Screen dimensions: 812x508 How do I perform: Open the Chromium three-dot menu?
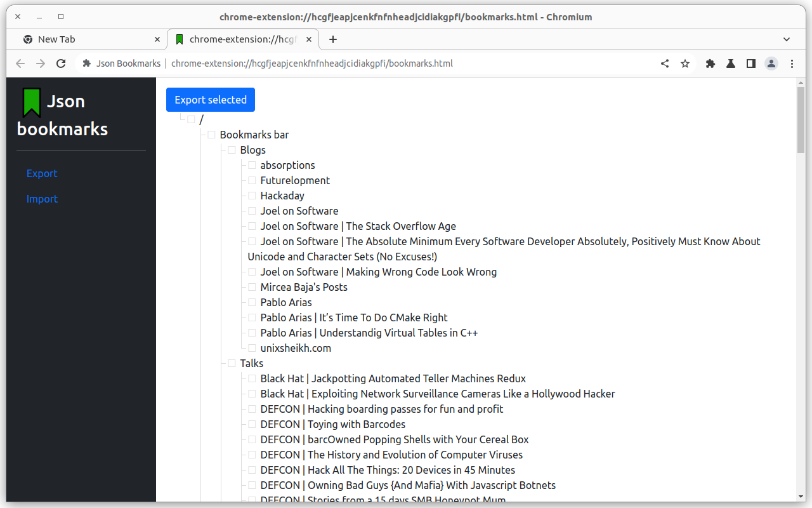(792, 63)
